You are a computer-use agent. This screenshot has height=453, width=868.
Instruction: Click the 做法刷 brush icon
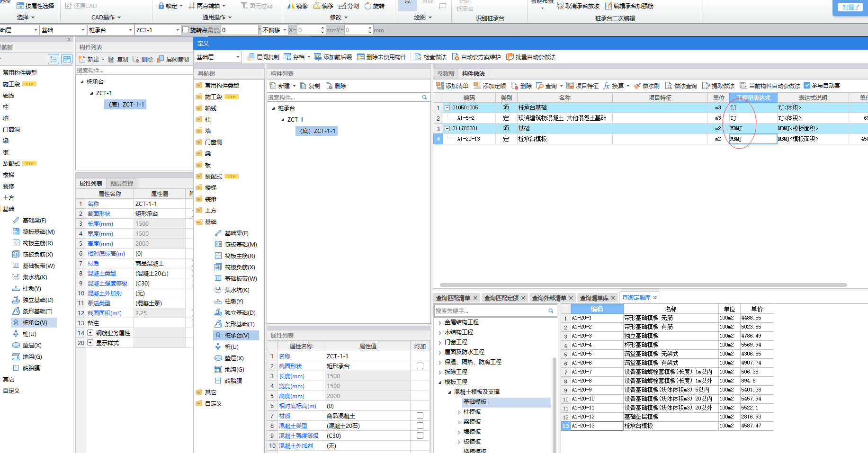(637, 86)
